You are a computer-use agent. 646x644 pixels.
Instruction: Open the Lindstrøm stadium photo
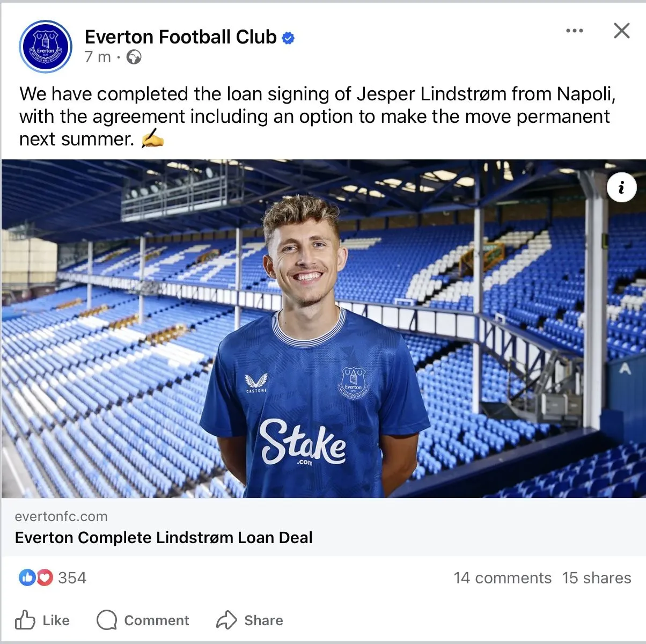click(x=323, y=328)
